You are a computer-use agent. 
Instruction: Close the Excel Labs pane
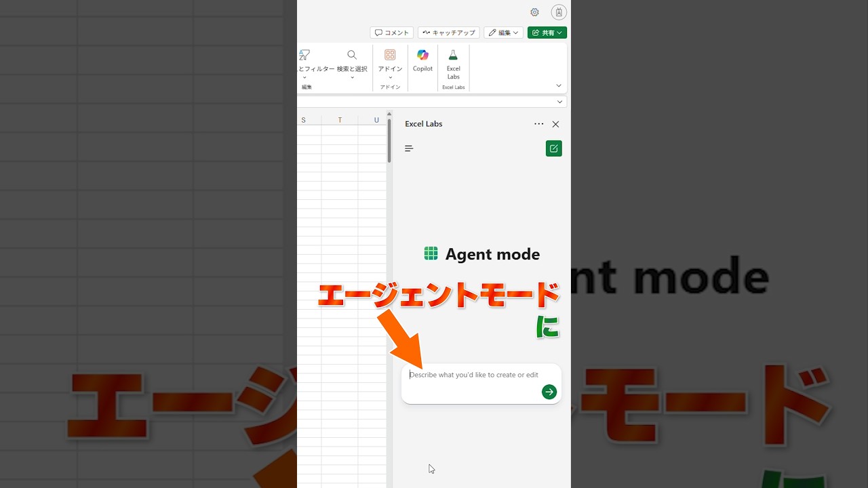pos(556,124)
